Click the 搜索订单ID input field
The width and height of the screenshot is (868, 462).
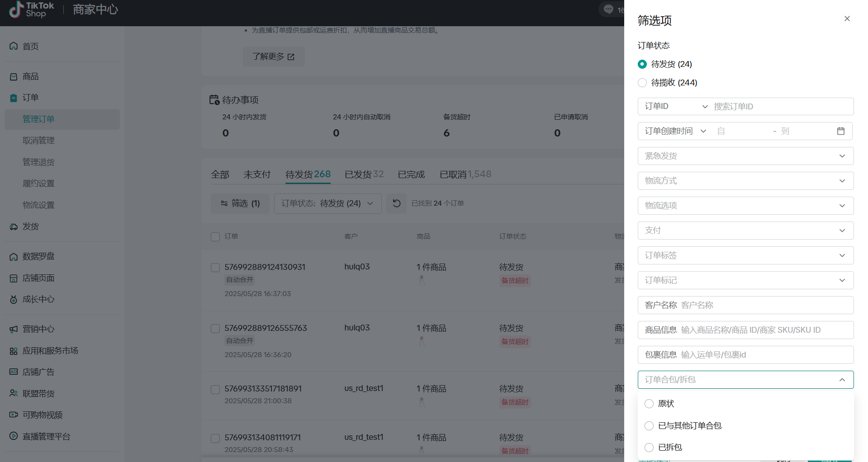[x=780, y=107]
